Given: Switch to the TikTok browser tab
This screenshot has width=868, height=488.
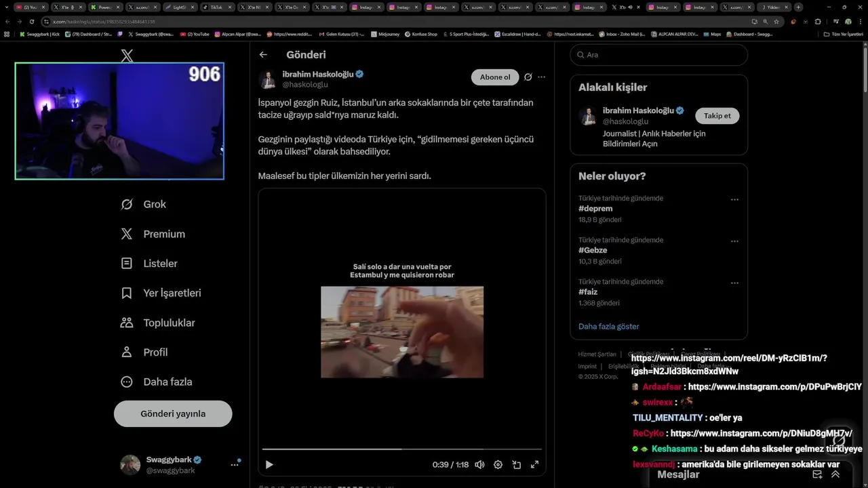Looking at the screenshot, I should click(218, 7).
